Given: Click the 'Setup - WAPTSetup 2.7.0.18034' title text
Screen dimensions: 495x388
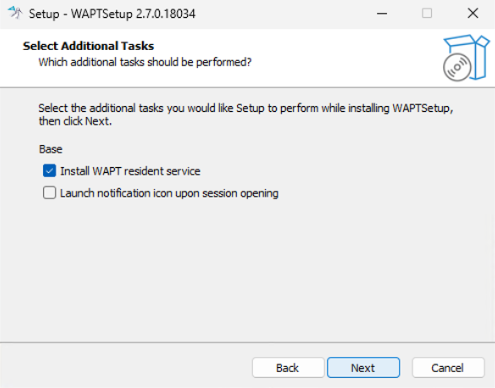Looking at the screenshot, I should 112,14.
